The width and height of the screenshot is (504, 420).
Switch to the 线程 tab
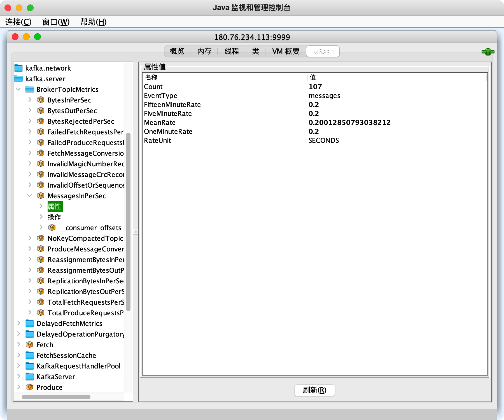(232, 51)
